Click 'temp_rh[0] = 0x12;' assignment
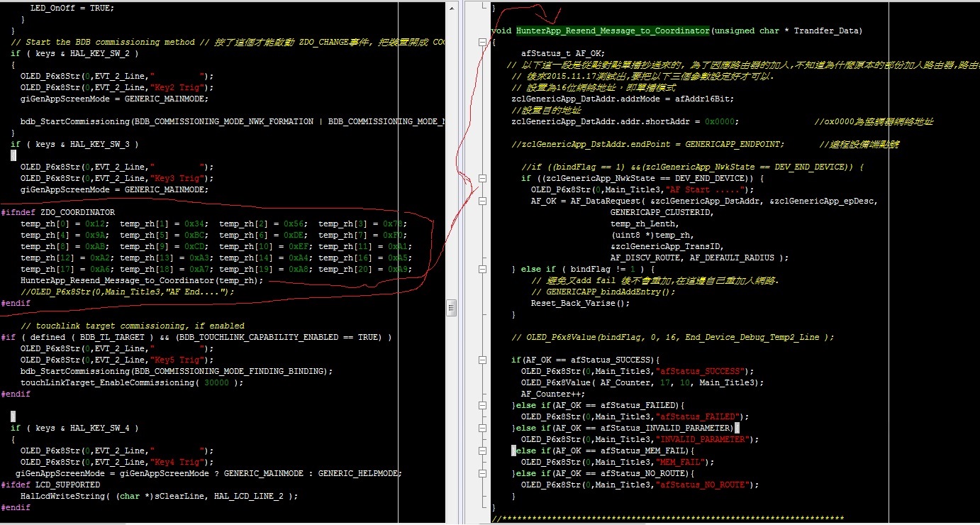980x525 pixels. click(x=65, y=223)
